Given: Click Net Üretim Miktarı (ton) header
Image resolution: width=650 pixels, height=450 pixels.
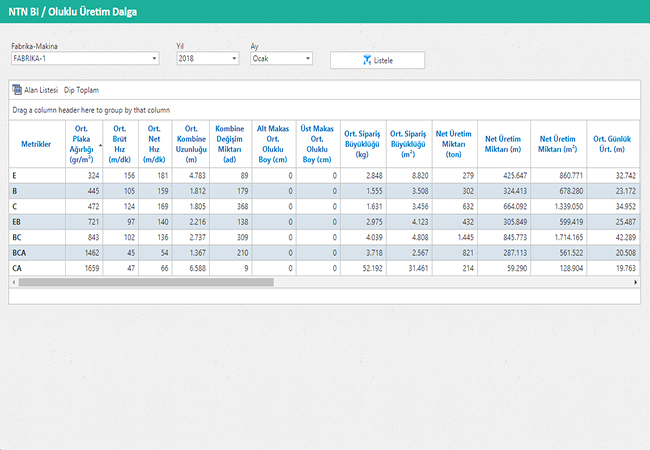Looking at the screenshot, I should [x=454, y=144].
